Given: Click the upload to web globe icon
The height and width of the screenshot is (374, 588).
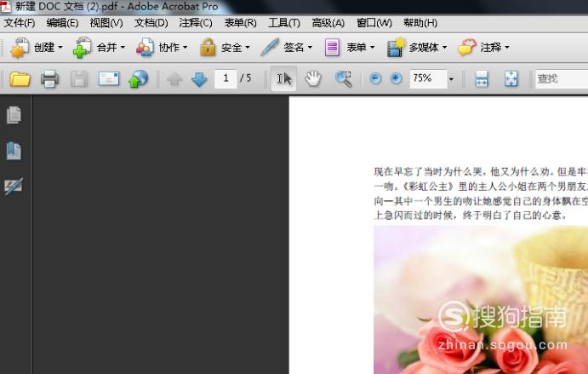Looking at the screenshot, I should [138, 79].
